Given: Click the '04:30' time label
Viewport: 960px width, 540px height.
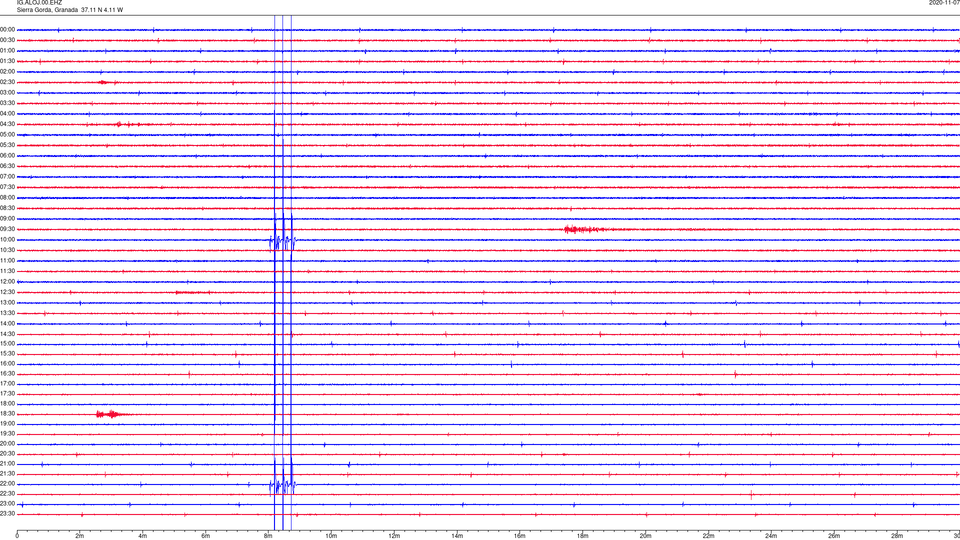Looking at the screenshot, I should point(7,124).
